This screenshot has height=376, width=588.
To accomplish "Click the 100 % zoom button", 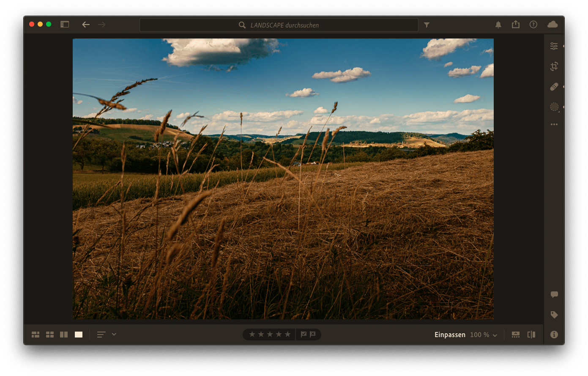I will (480, 335).
